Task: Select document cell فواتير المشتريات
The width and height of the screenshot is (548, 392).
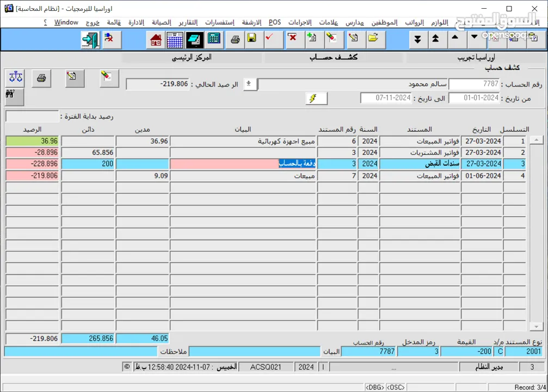Action: tap(420, 152)
